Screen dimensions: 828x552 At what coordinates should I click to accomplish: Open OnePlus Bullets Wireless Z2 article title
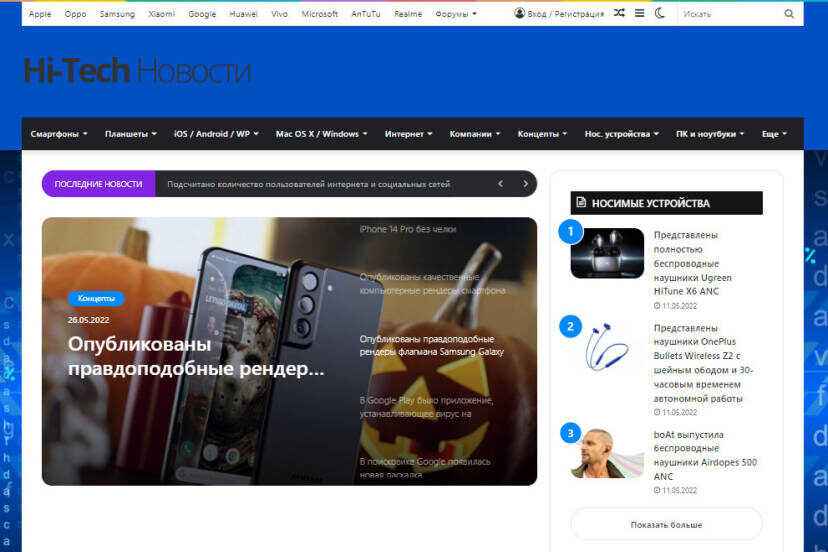tap(703, 363)
